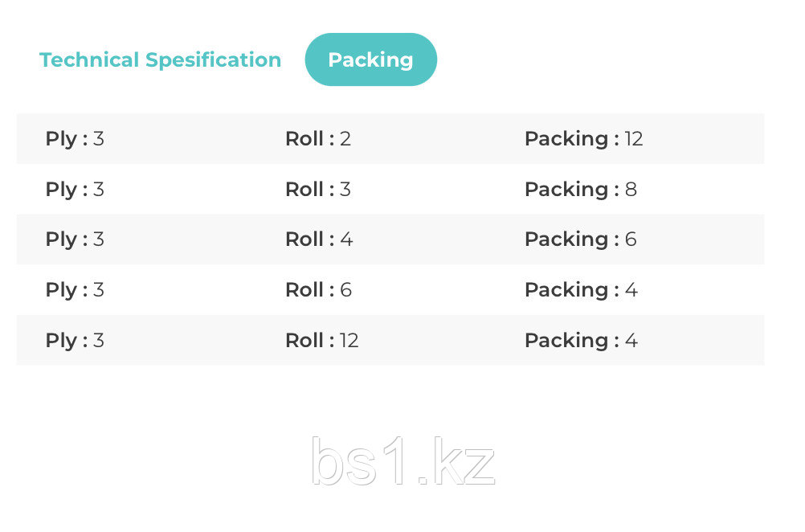Viewport: 805px width, 532px height.
Task: Click the bold Packing label in the first row
Action: point(566,139)
